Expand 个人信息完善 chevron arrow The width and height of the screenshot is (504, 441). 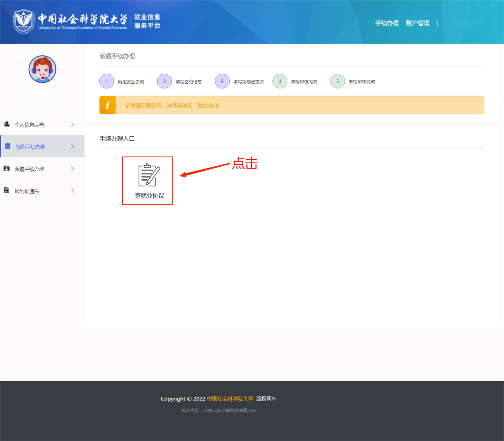pos(72,124)
